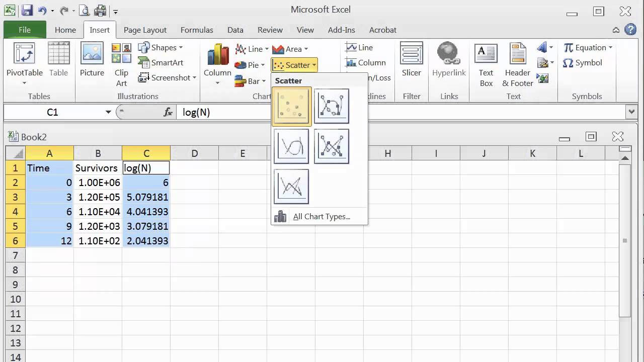This screenshot has height=362, width=644.
Task: Choose Scatter with Smooth Lines and Markers
Action: tap(332, 107)
